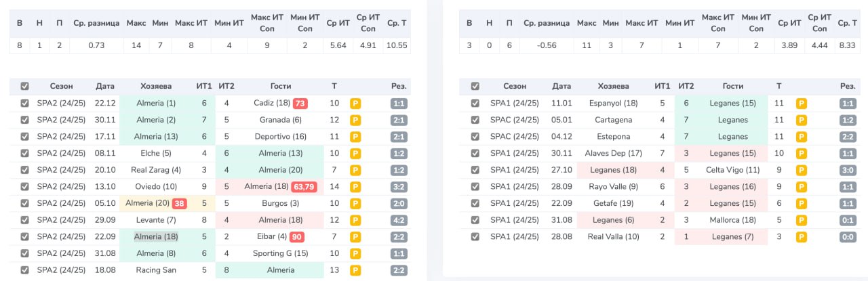Click the 63,79 badge in Oviedo row
Viewport: 868px width, 281px height.
tap(309, 186)
